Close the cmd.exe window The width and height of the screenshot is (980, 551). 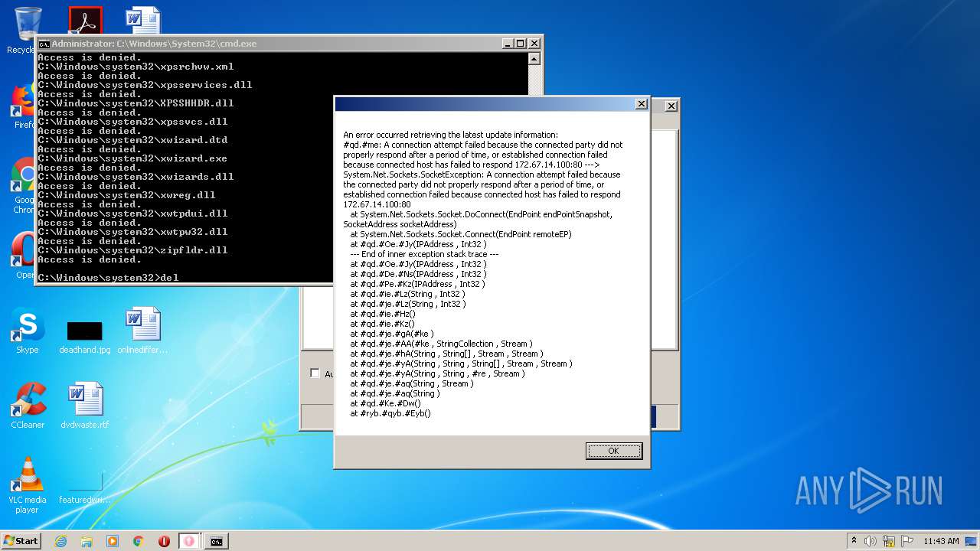click(x=534, y=44)
